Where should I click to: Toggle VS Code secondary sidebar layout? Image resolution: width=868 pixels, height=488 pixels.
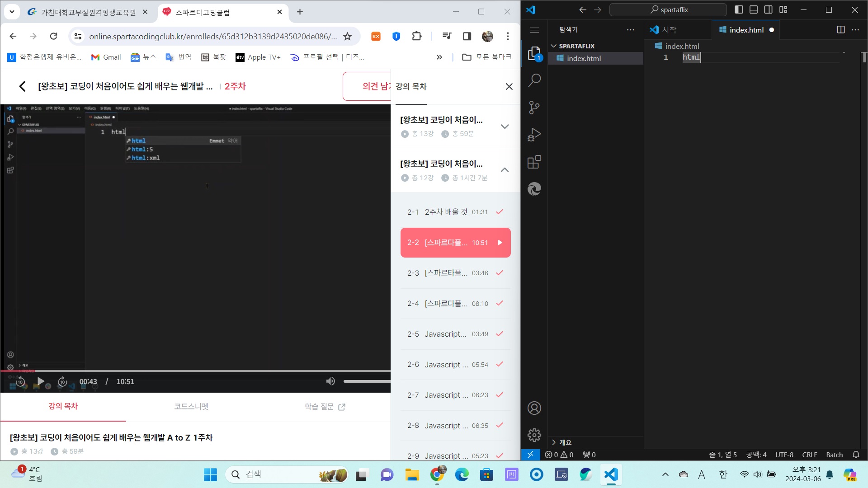pos(769,9)
